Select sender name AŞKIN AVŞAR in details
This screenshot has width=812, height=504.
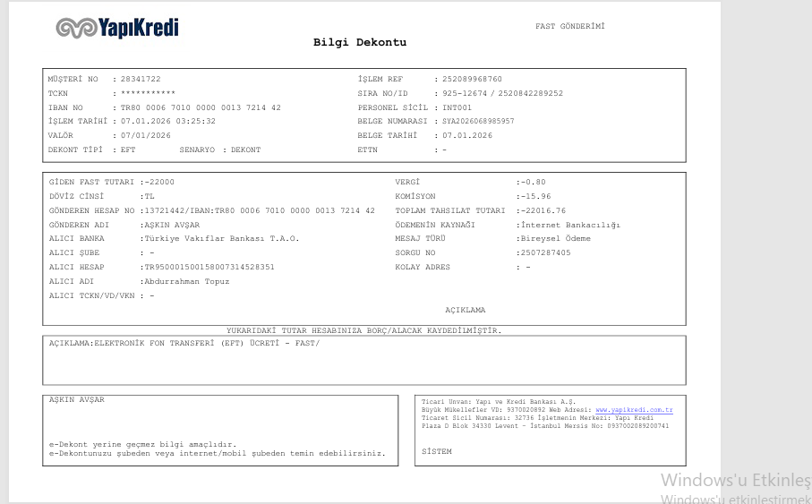[x=172, y=225]
